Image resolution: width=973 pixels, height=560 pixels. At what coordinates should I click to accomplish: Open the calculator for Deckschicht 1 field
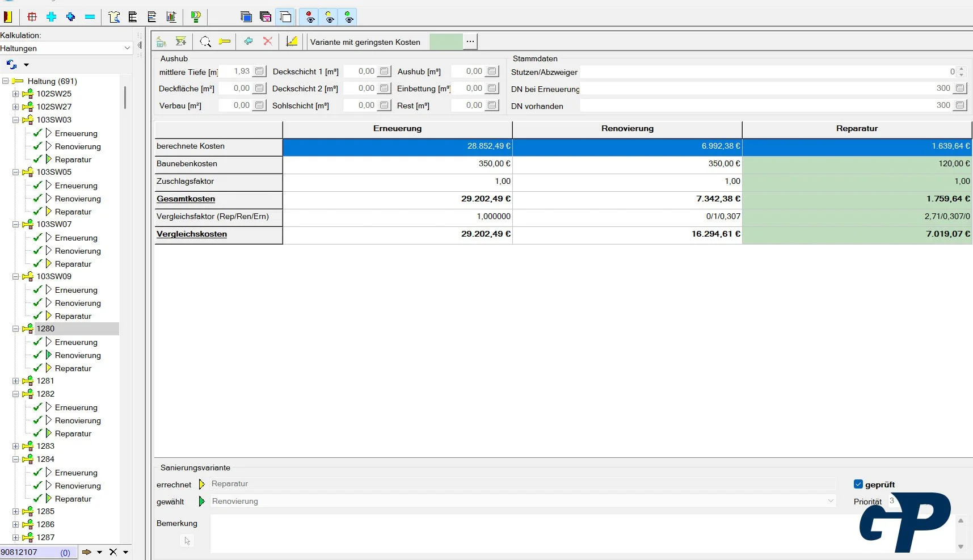pyautogui.click(x=384, y=71)
